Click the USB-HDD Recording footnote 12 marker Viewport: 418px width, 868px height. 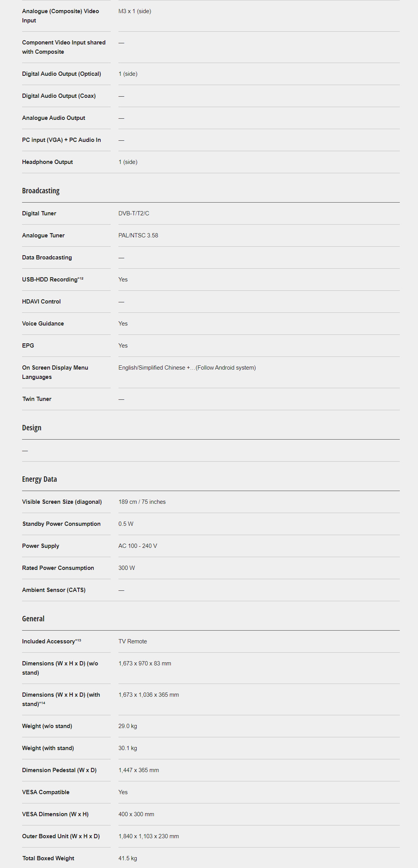point(81,278)
